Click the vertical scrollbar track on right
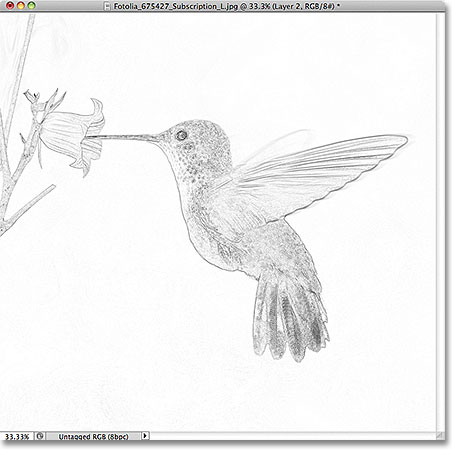Screen dimensions: 452x450 pyautogui.click(x=441, y=222)
